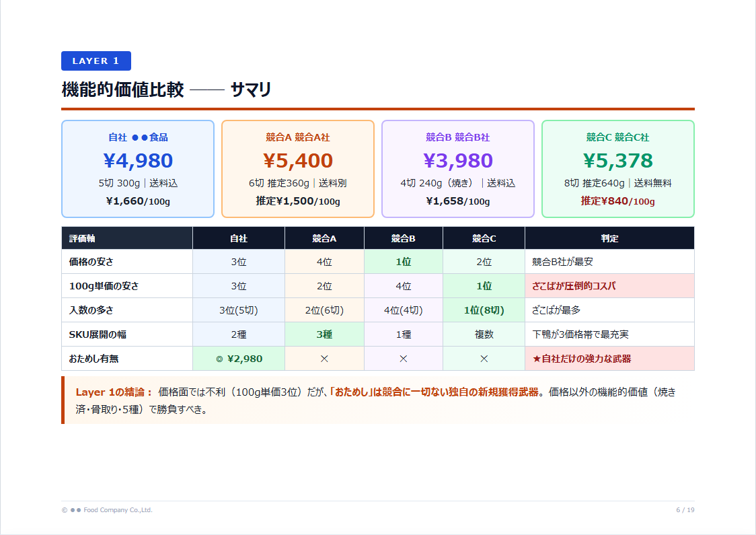Click the ◎ ¥2,980 おためし cell
The image size is (756, 535).
(x=238, y=358)
